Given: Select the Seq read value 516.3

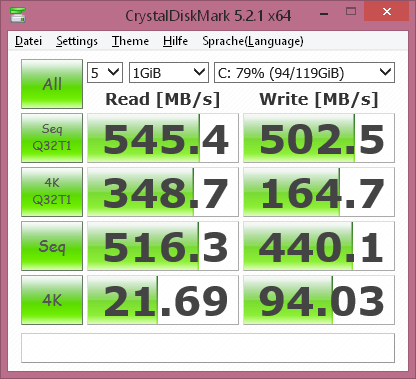Looking at the screenshot, I should click(163, 246).
